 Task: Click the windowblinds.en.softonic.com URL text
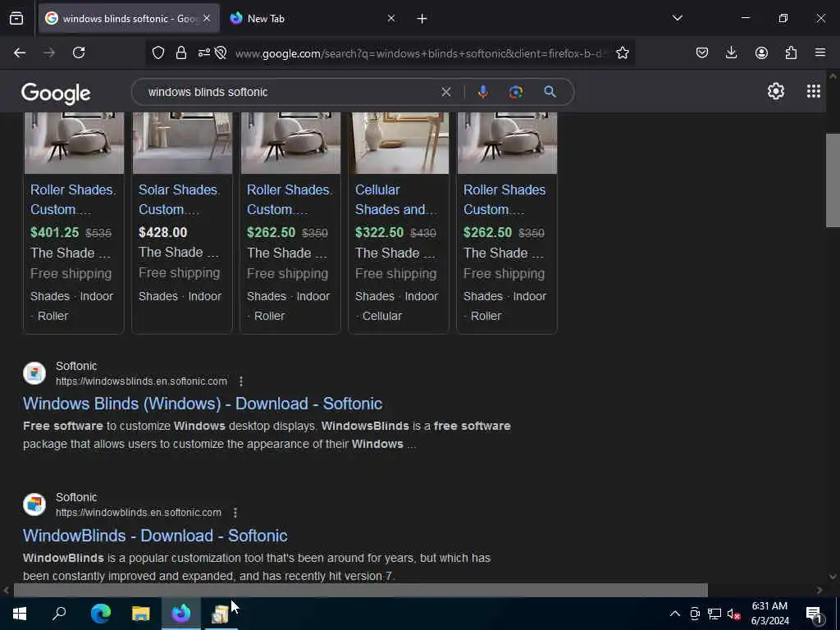click(138, 513)
